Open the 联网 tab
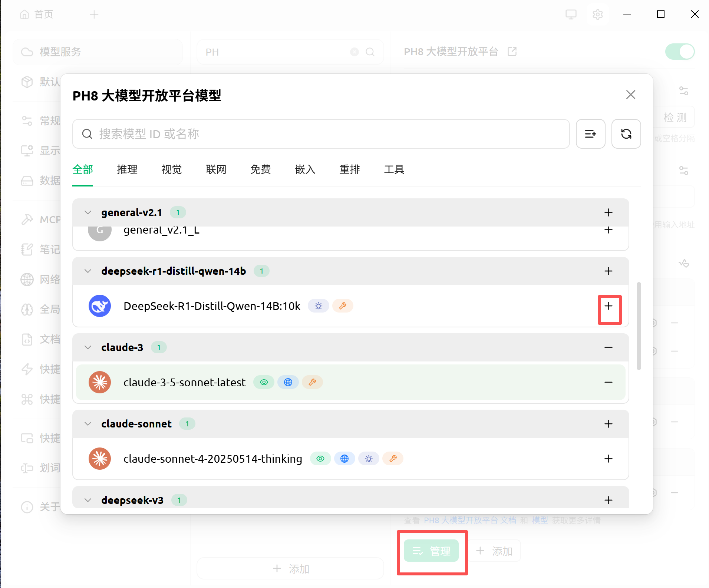The image size is (709, 588). pyautogui.click(x=216, y=169)
